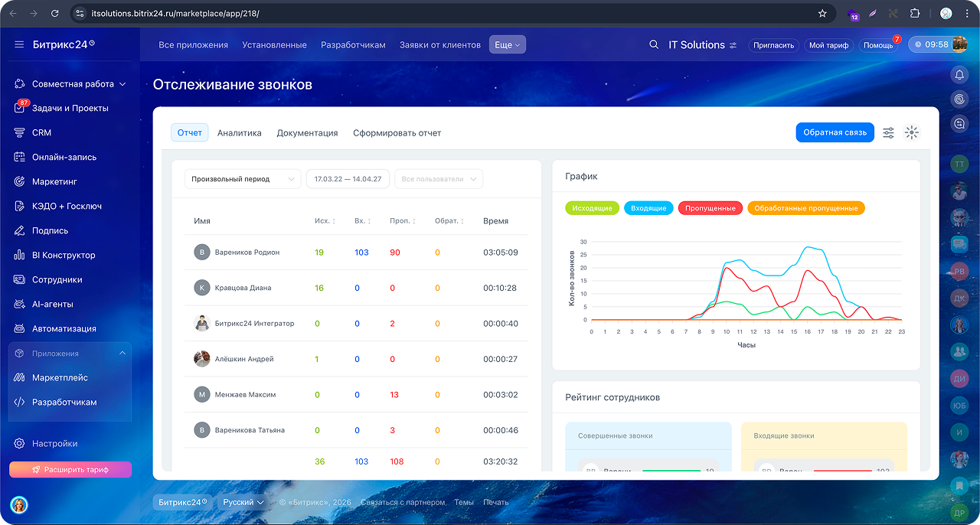Open Маркетплейс in the sidebar
This screenshot has height=525, width=980.
click(60, 377)
